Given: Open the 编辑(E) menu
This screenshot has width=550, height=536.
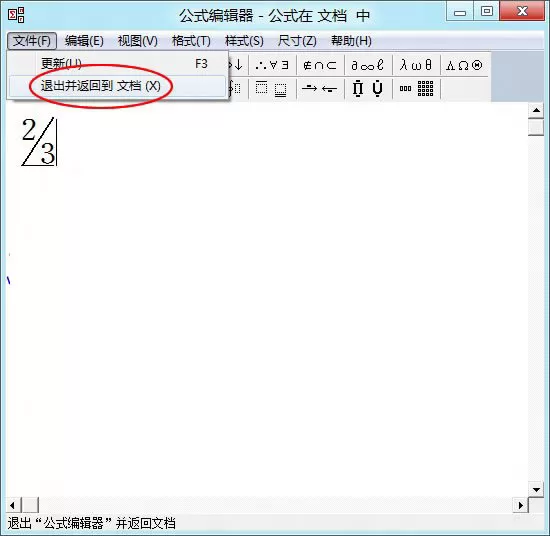Looking at the screenshot, I should click(x=84, y=41).
